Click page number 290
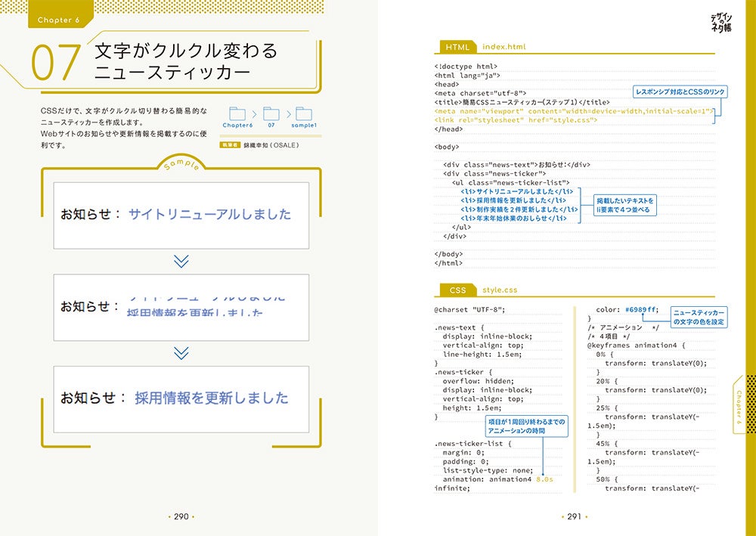 click(181, 516)
